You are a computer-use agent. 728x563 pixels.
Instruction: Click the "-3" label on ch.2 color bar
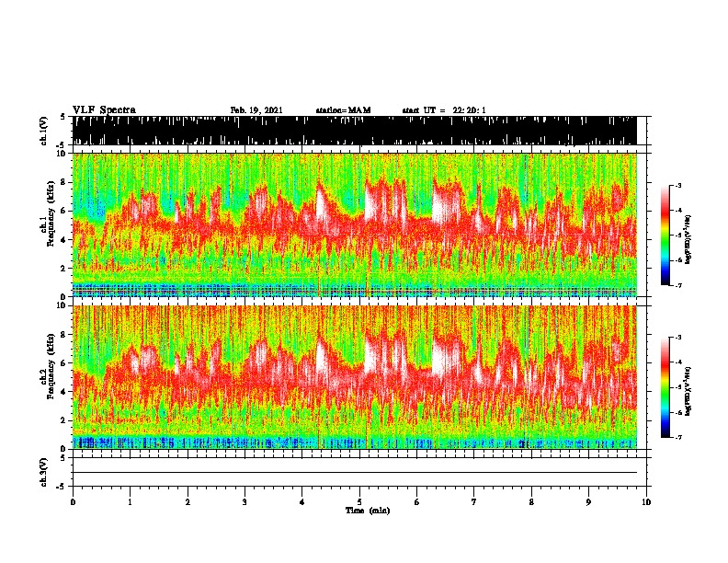coord(678,338)
